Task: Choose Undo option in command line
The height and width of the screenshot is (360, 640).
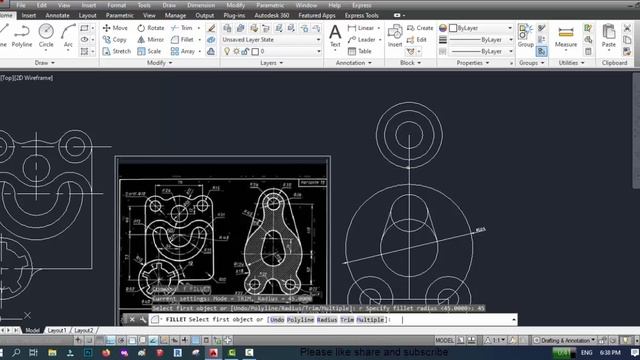Action: coord(277,320)
